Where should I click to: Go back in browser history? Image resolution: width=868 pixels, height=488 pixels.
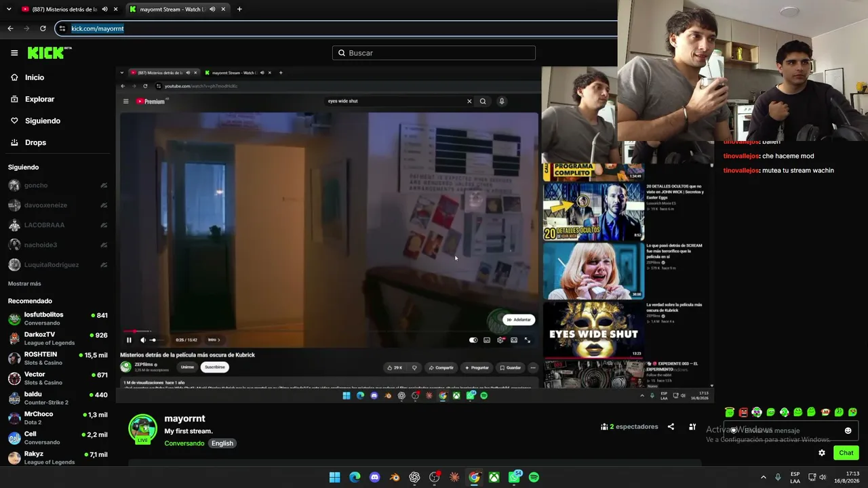click(x=10, y=28)
